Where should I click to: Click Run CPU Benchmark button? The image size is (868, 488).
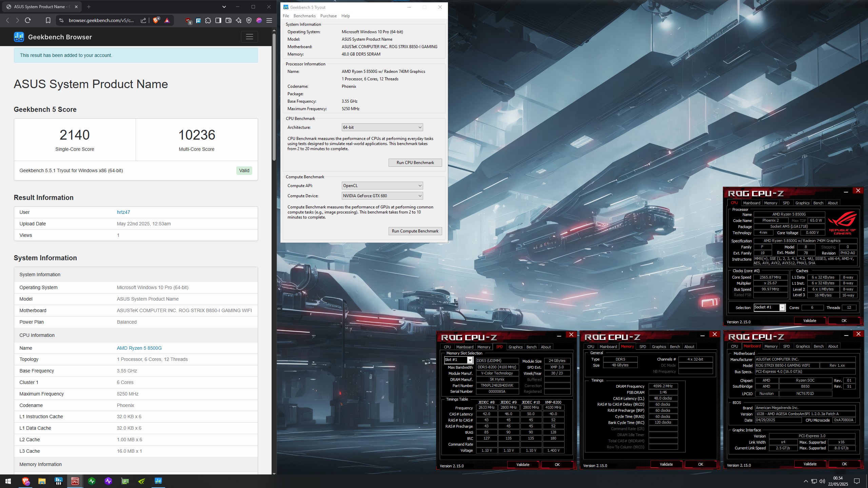[x=415, y=163]
